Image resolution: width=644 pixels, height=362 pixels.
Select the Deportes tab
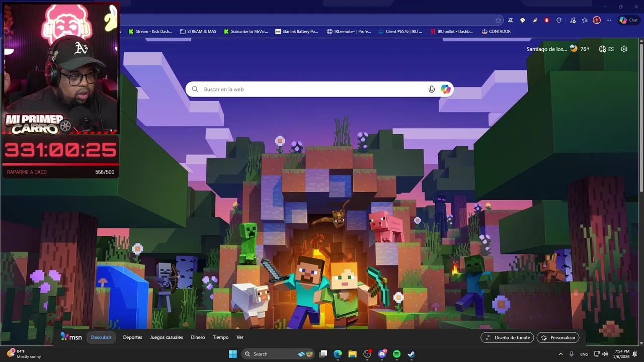(x=132, y=337)
